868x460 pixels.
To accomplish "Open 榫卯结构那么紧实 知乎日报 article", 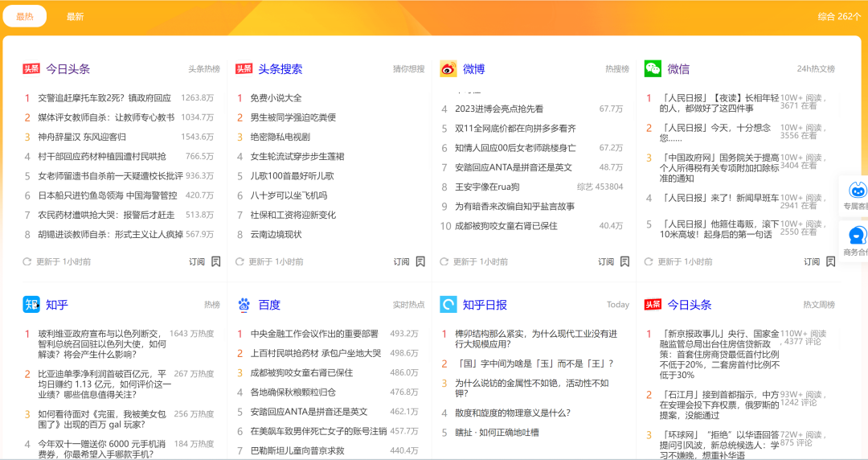I will pyautogui.click(x=536, y=339).
